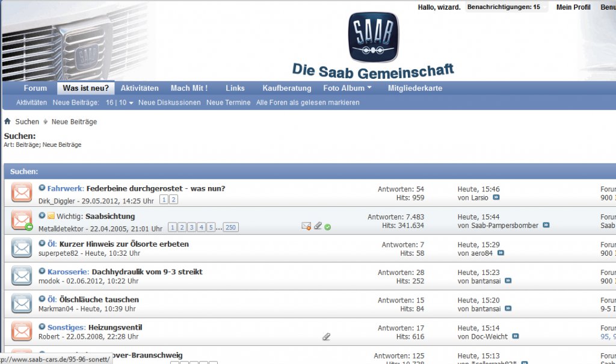Click Alle Foren als gelesen markieren

click(307, 103)
